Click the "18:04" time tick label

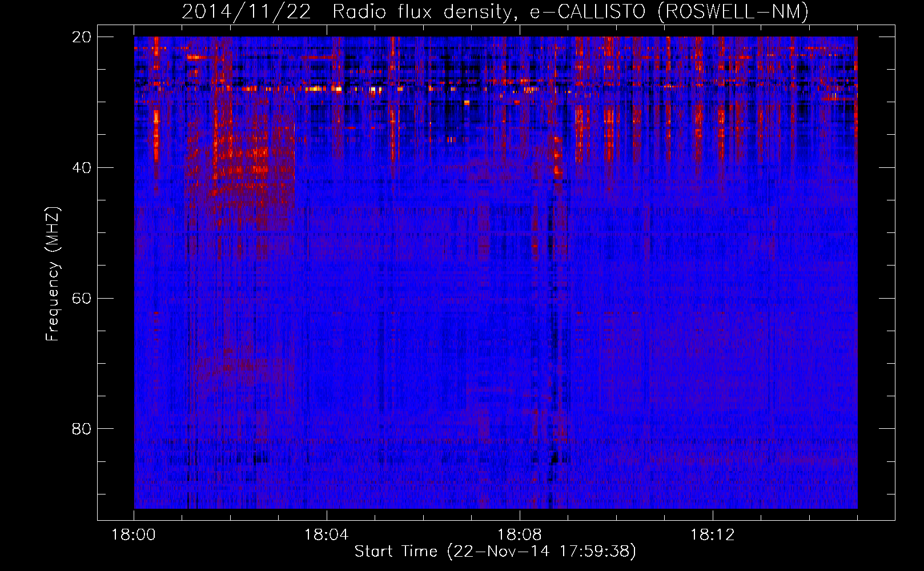327,535
